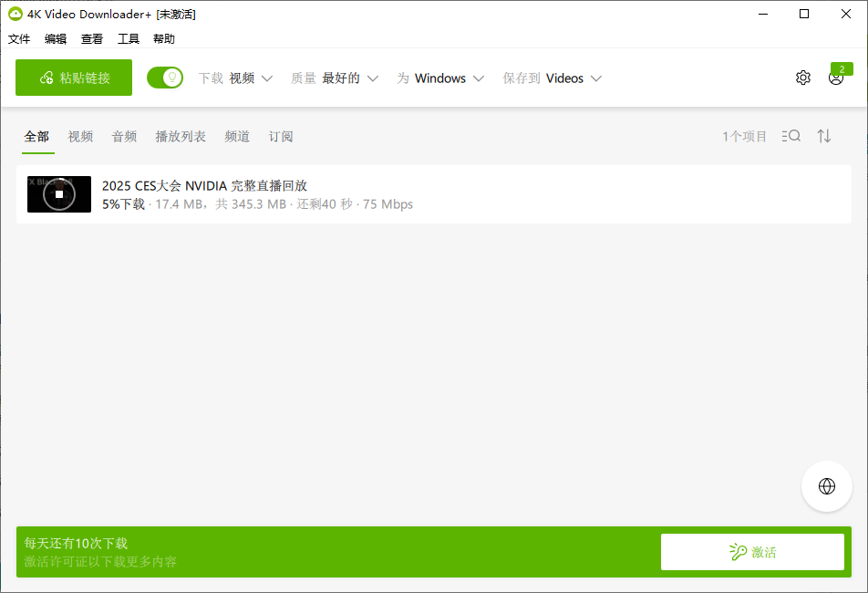Click the 1个项目 item count label
The width and height of the screenshot is (868, 593).
745,136
